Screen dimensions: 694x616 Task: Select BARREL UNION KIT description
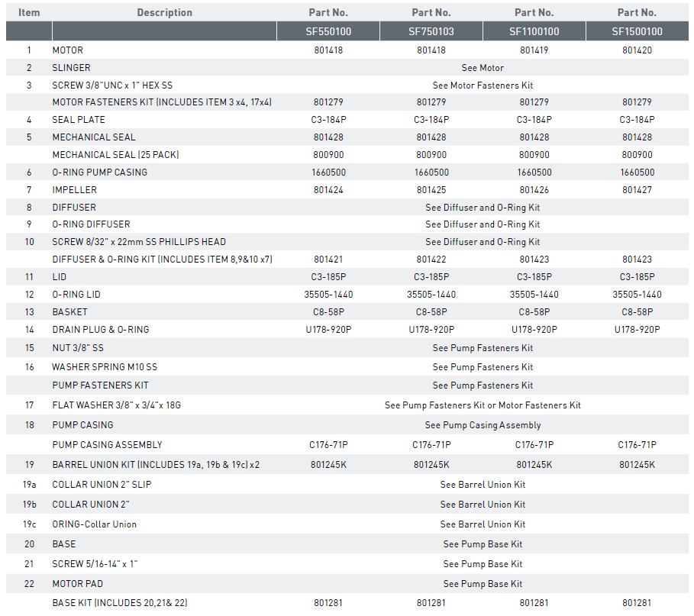(156, 465)
